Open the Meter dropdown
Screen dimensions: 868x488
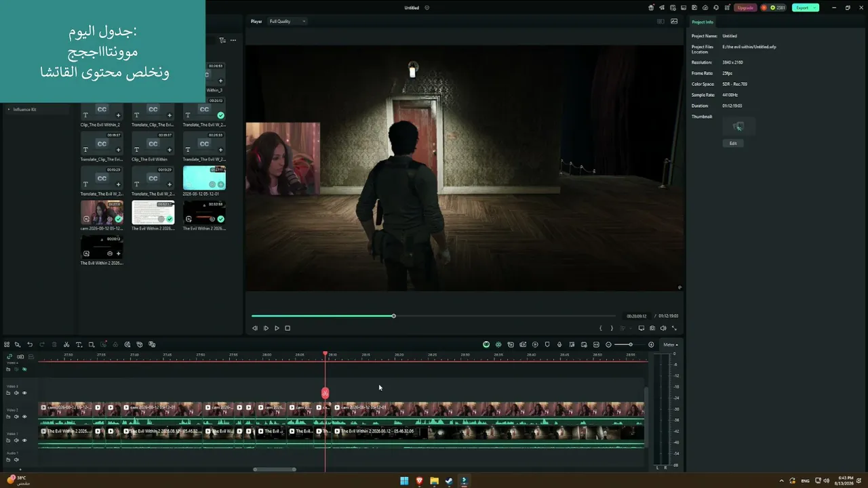coord(671,344)
